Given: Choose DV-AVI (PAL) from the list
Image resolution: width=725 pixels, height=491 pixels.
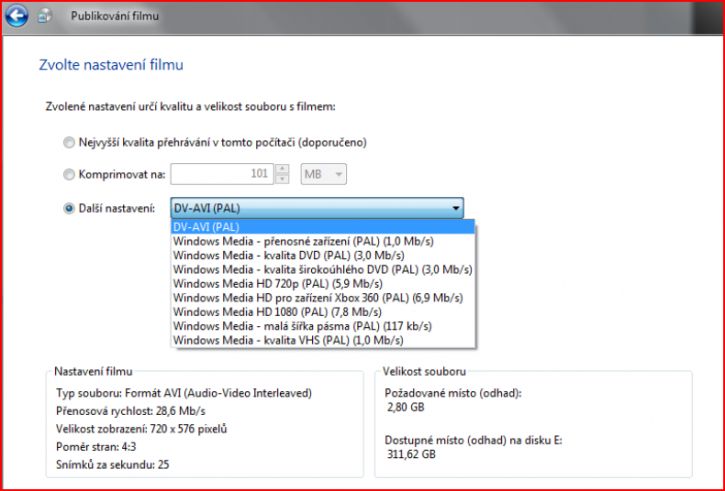Looking at the screenshot, I should [323, 227].
